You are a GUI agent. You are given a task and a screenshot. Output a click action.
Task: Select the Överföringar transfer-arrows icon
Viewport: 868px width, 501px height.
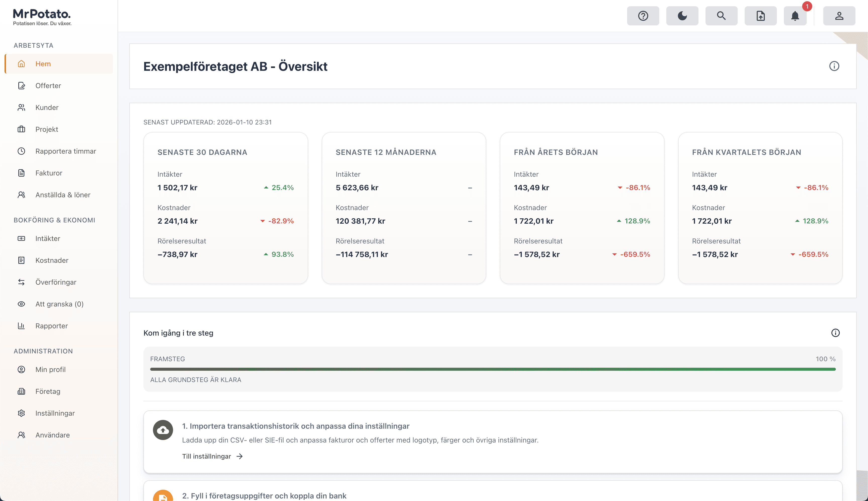(21, 282)
